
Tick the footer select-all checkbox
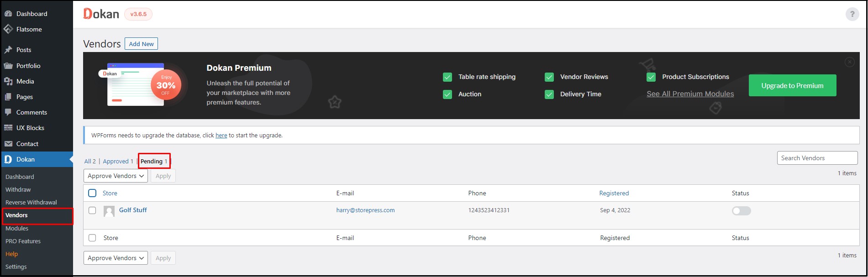92,238
